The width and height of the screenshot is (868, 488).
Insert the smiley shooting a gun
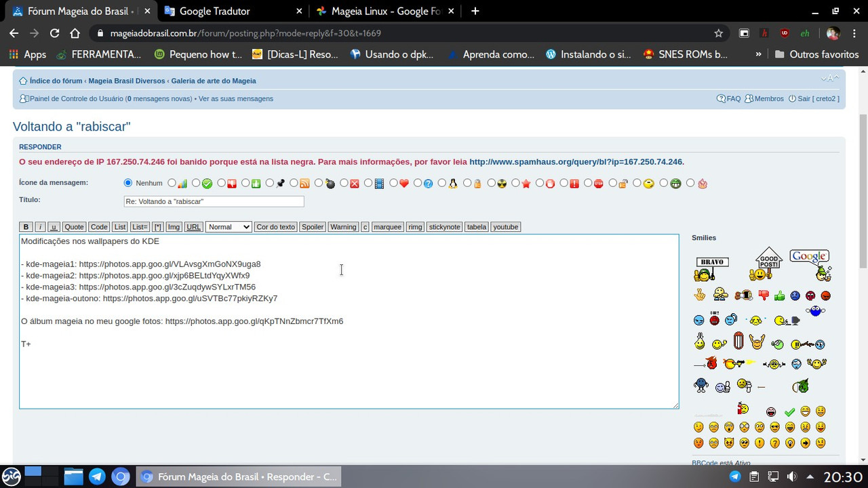[x=739, y=363]
